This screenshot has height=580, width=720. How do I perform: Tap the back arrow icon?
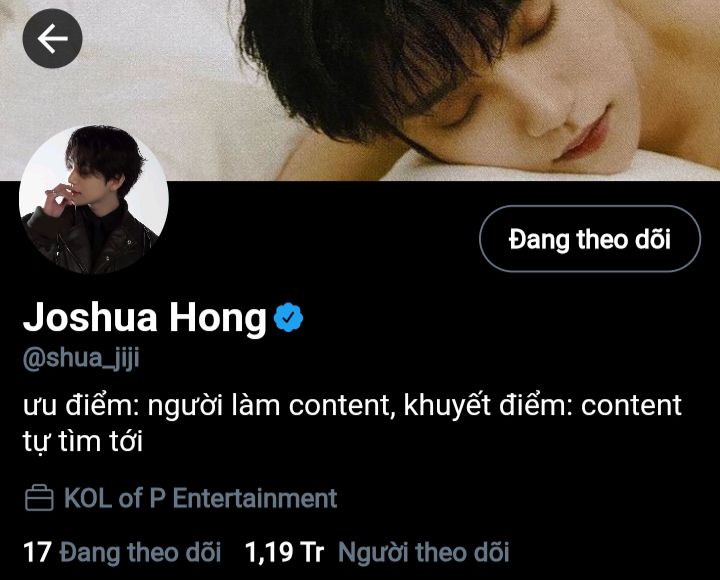[x=52, y=39]
